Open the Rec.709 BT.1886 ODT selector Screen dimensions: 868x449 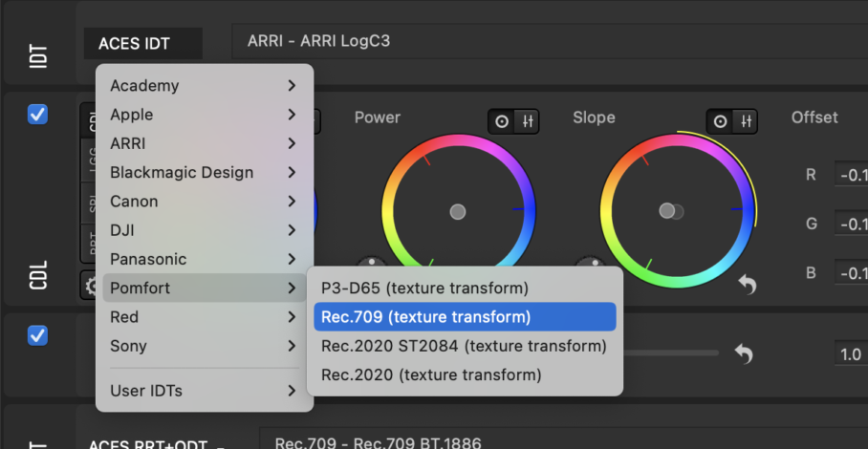point(564,439)
